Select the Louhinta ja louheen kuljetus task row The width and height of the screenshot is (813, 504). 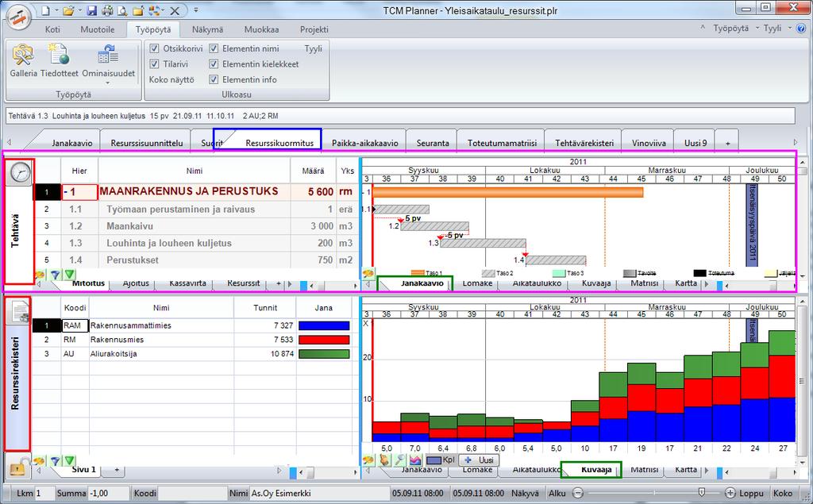coord(195,243)
